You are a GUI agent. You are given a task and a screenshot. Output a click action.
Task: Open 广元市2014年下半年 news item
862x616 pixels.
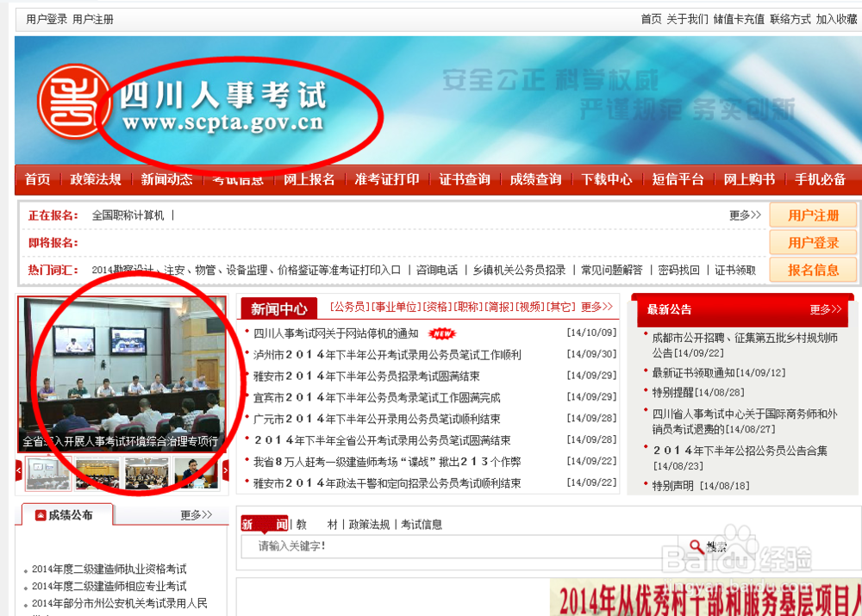tap(377, 420)
